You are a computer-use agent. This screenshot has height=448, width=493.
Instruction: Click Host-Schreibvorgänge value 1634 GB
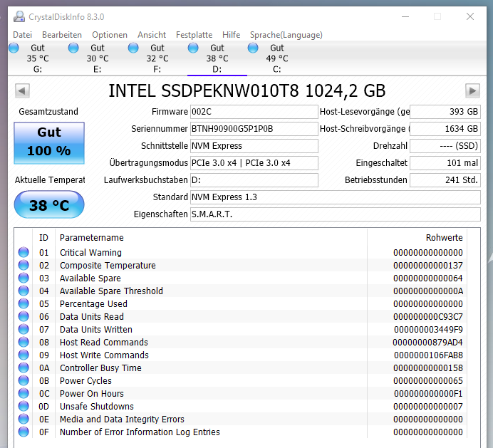(x=445, y=129)
